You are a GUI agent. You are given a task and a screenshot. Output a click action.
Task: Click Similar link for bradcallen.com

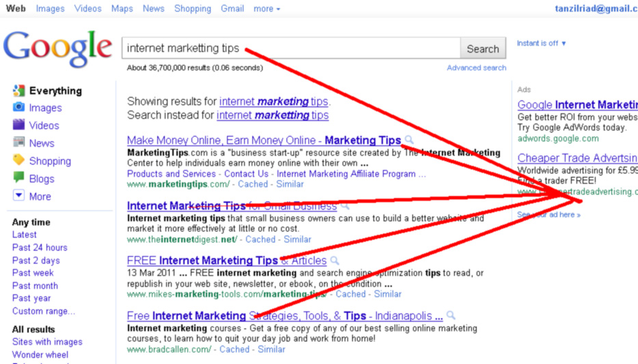coord(271,349)
